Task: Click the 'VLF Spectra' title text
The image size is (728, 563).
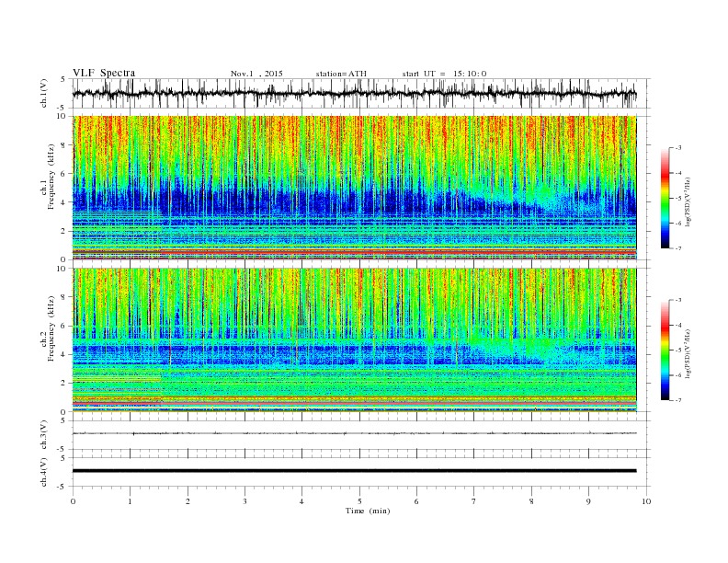Action: 104,73
